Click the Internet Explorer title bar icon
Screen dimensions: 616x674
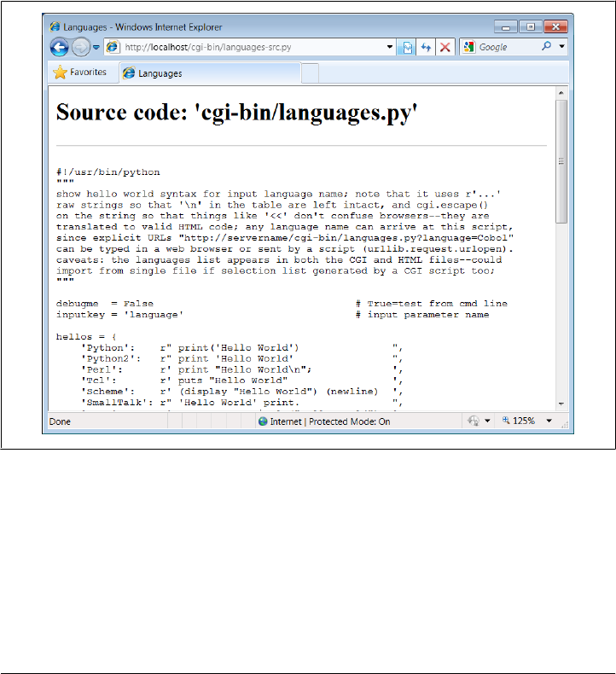(x=55, y=26)
